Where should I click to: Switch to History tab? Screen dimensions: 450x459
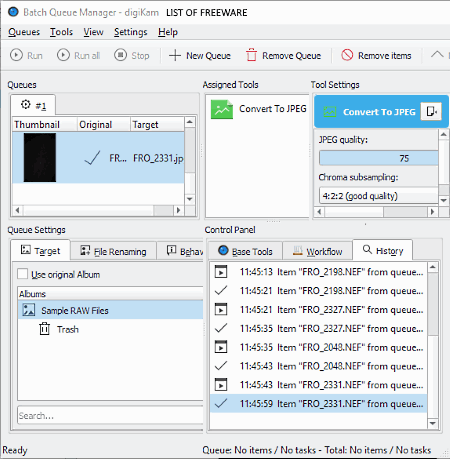tap(383, 250)
